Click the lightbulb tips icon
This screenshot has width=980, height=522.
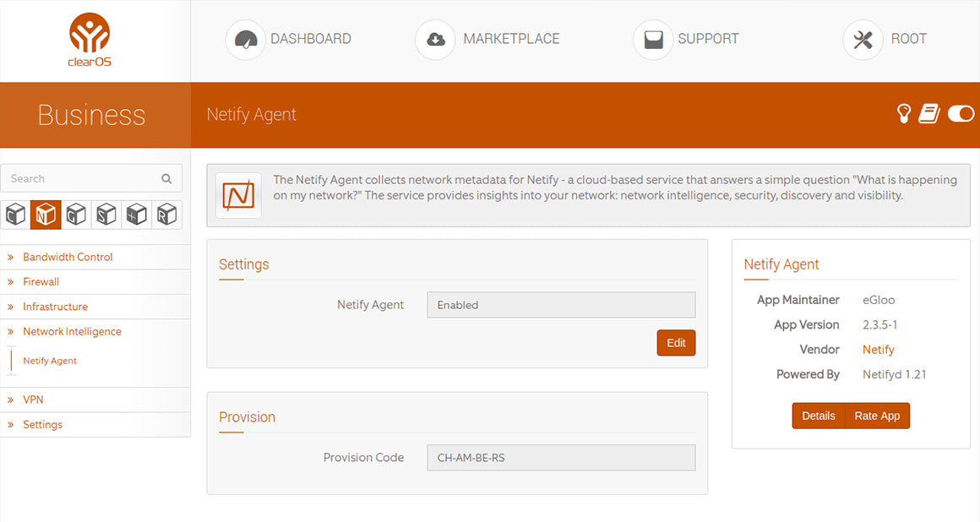click(x=904, y=114)
